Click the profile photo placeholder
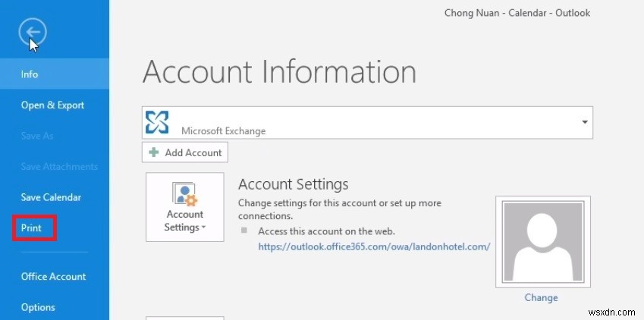The image size is (644, 320). coord(543,242)
